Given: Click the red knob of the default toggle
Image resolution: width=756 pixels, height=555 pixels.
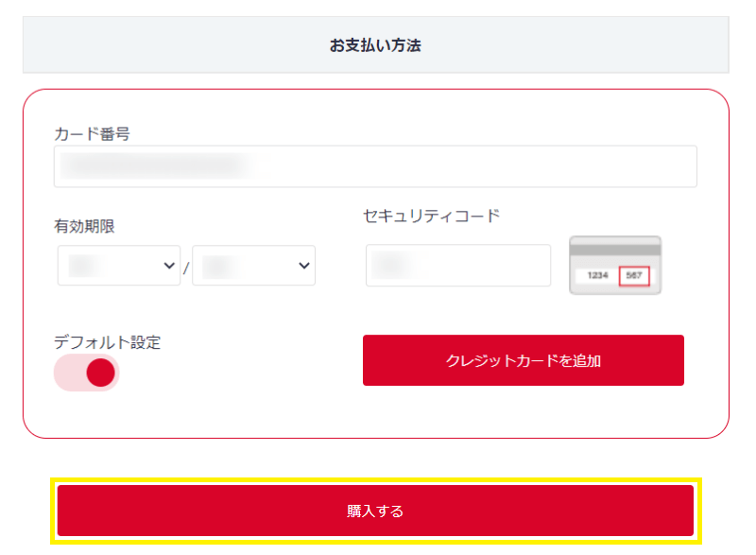Looking at the screenshot, I should [x=100, y=373].
